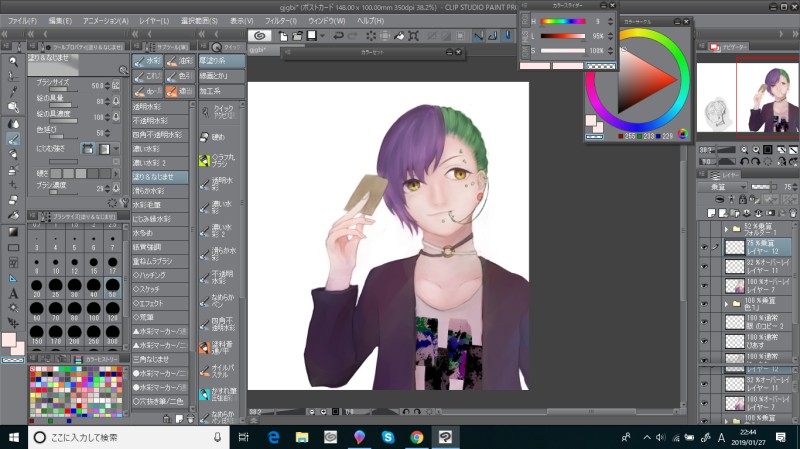This screenshot has height=449, width=800.
Task: Select the 加工系 quick access set
Action: pos(221,91)
